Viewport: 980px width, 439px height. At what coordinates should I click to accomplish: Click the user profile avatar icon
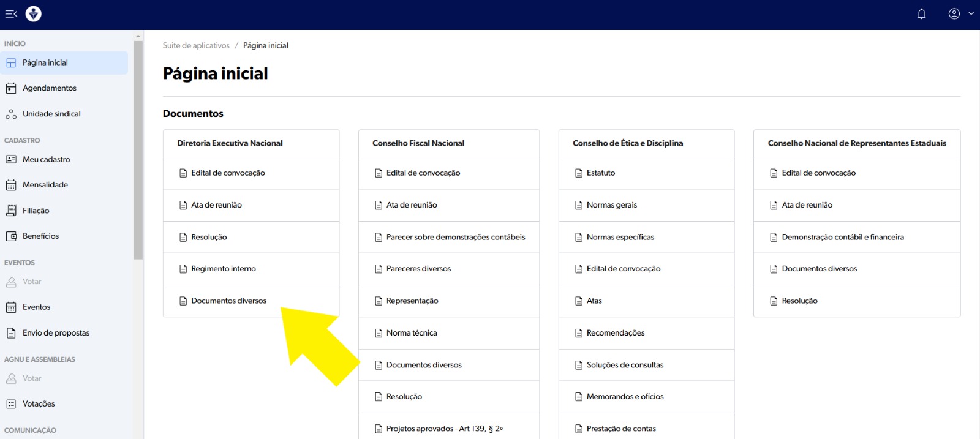[x=954, y=14]
